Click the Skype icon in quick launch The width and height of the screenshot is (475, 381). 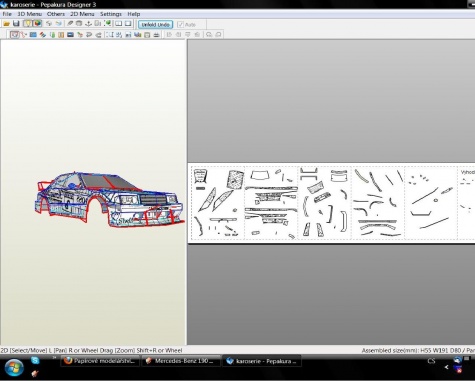tap(35, 360)
